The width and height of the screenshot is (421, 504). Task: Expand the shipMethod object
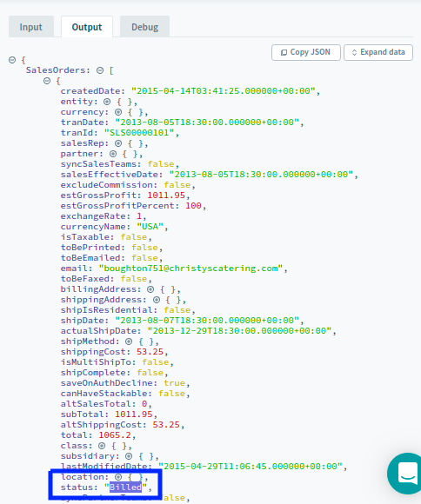[x=129, y=342]
